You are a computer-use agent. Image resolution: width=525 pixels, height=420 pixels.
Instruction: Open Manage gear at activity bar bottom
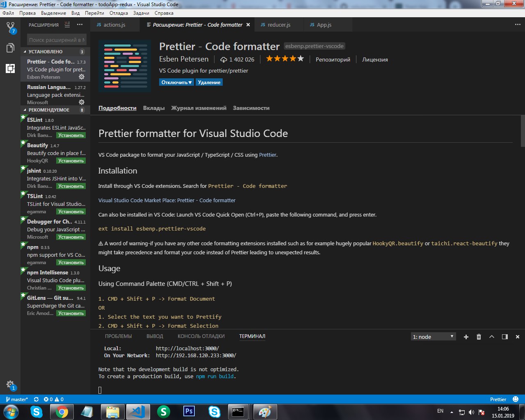[x=10, y=385]
